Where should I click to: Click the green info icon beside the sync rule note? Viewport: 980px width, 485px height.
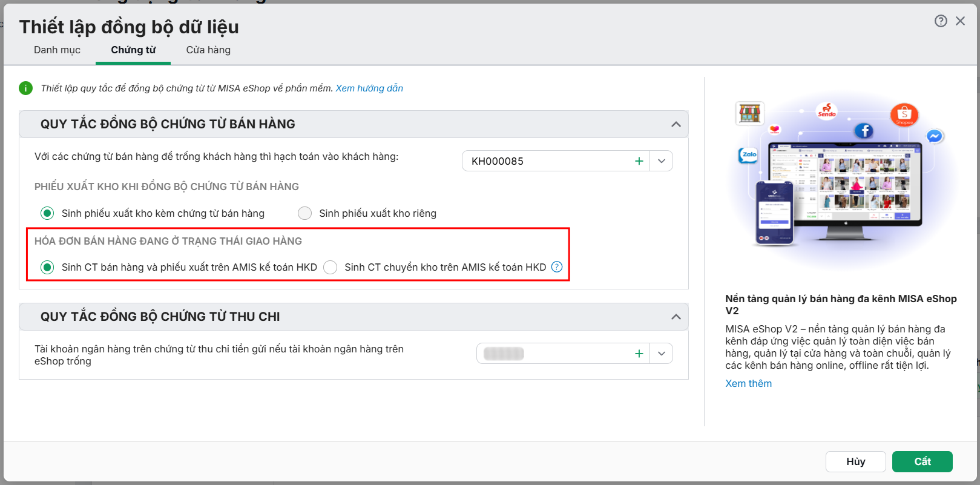tap(26, 88)
